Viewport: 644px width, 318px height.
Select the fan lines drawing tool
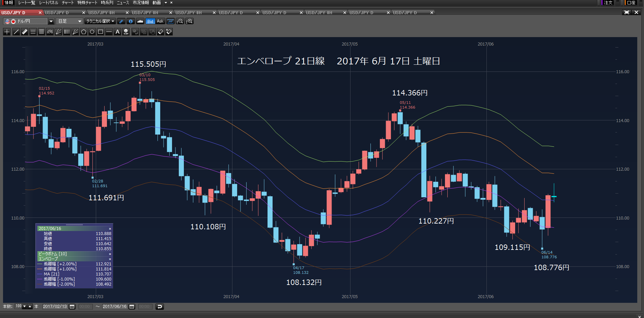click(58, 32)
